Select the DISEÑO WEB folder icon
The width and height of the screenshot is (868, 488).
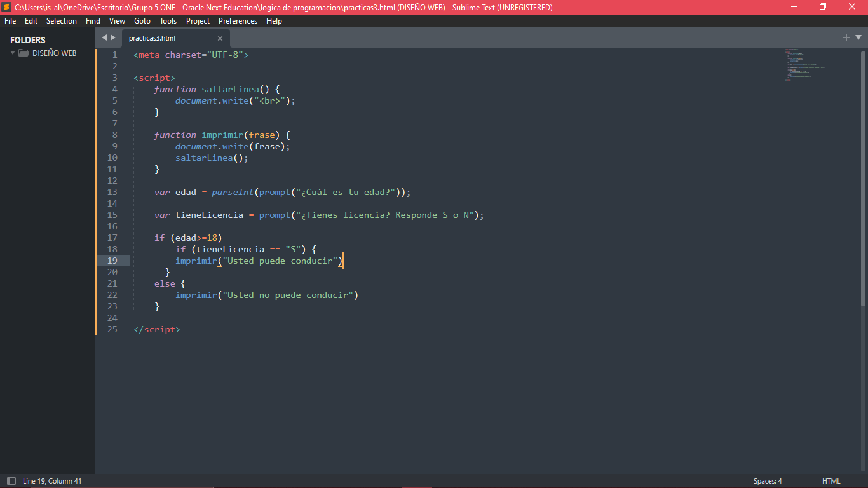point(24,53)
